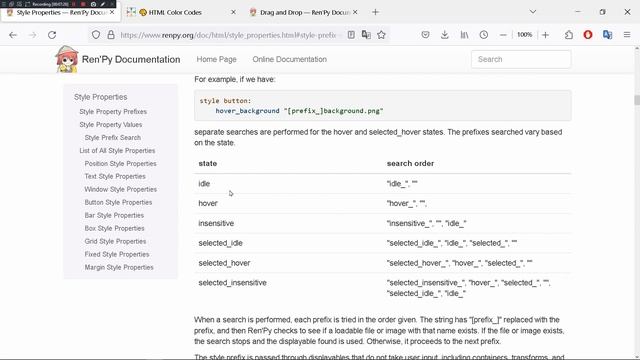640x360 pixels.
Task: Open Ren'Py Documentation title link
Action: click(131, 59)
